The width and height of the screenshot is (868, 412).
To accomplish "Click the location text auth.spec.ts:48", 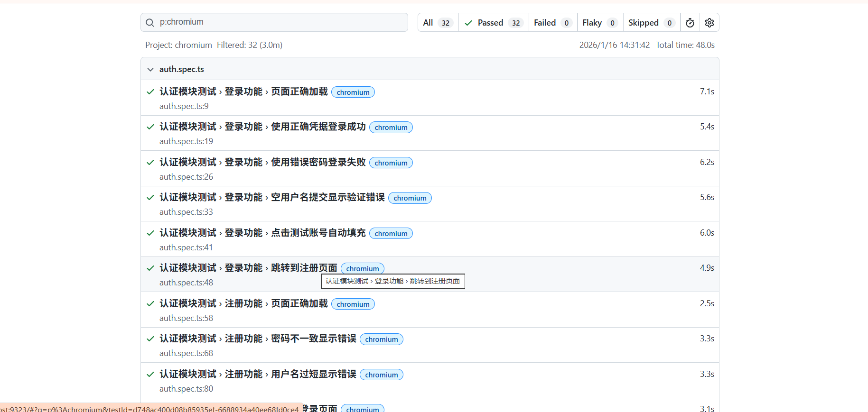I will 186,283.
